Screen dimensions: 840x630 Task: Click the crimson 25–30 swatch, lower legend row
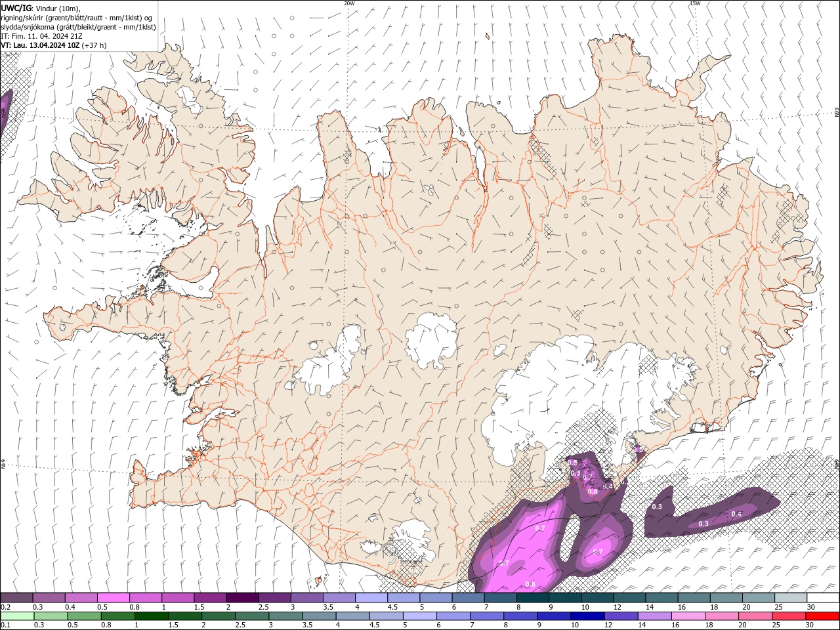point(788,616)
